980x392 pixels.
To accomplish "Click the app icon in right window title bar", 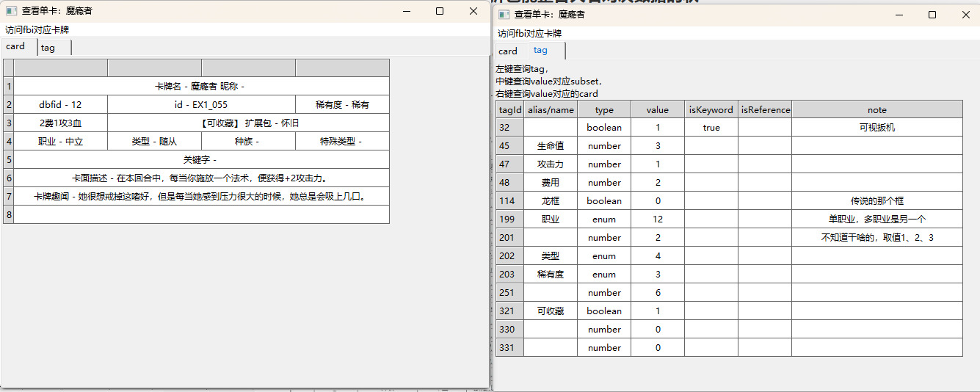I will click(504, 15).
